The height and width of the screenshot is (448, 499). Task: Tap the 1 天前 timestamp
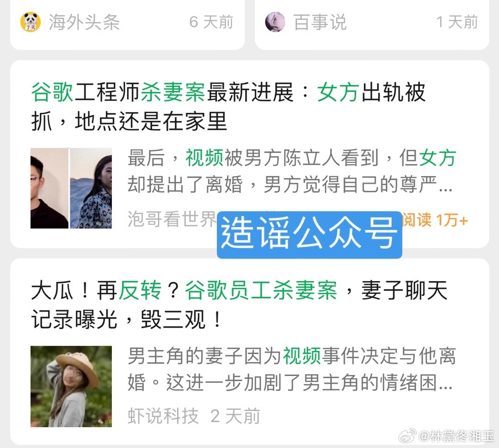point(457,22)
